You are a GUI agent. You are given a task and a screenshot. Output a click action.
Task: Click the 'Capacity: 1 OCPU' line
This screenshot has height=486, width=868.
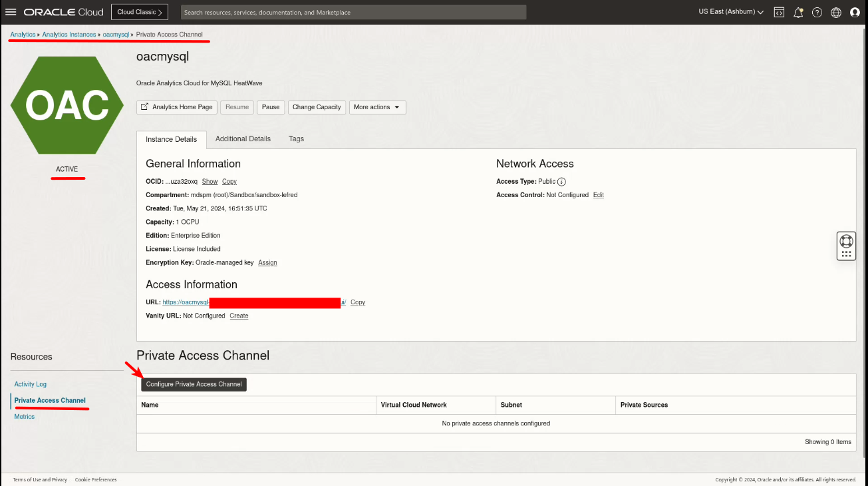coord(172,222)
